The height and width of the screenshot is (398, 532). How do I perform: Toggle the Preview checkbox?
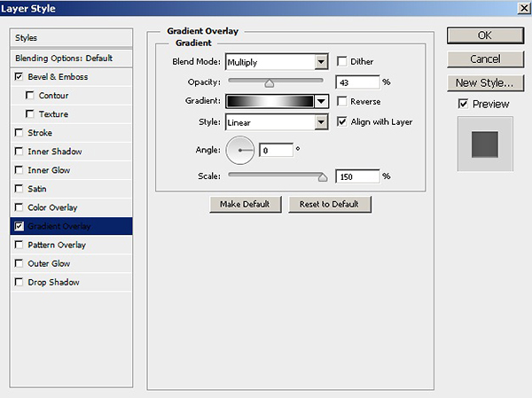point(463,104)
